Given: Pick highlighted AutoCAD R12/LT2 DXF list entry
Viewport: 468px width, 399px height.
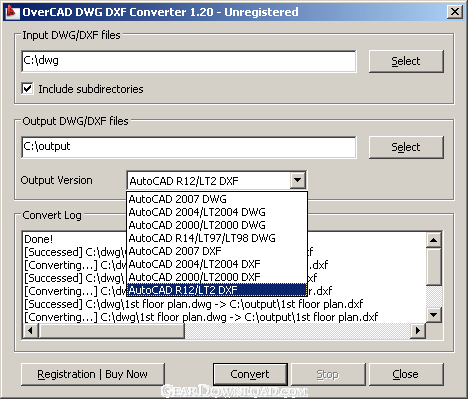Looking at the screenshot, I should pyautogui.click(x=217, y=290).
